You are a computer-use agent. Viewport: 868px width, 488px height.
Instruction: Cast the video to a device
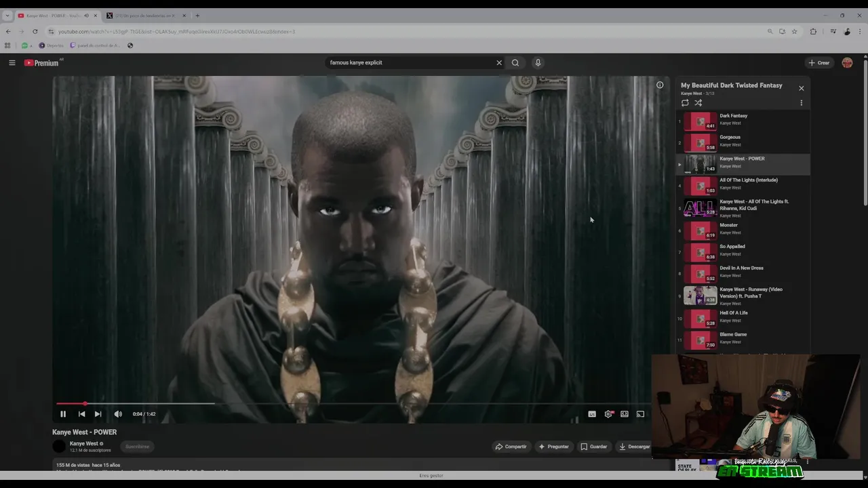(640, 414)
